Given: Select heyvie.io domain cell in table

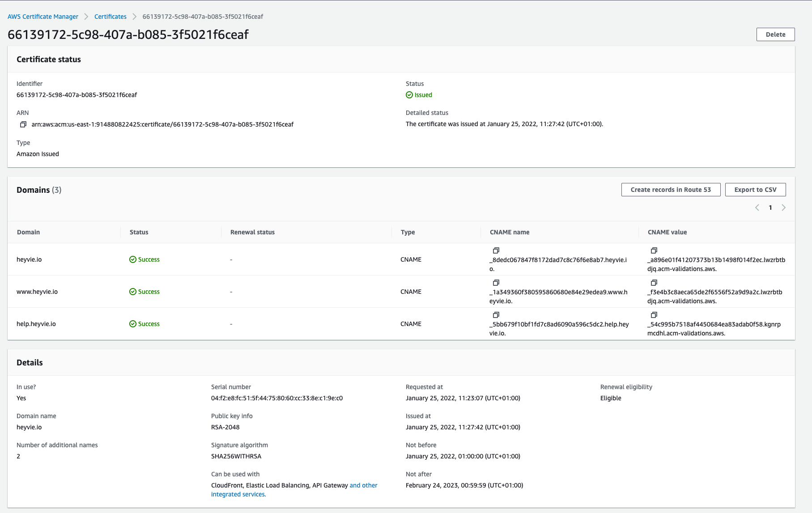Looking at the screenshot, I should coord(29,259).
